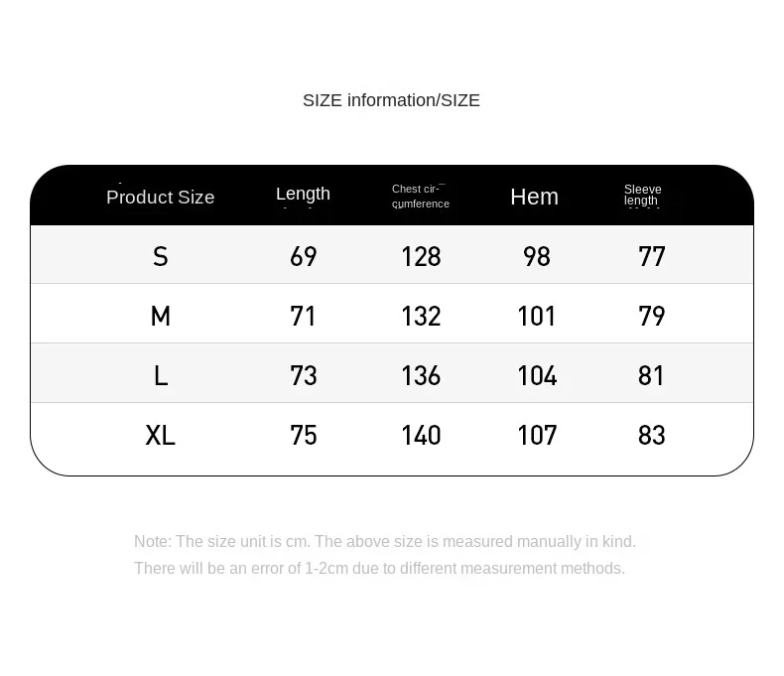Click sleeve length value 79

point(651,316)
